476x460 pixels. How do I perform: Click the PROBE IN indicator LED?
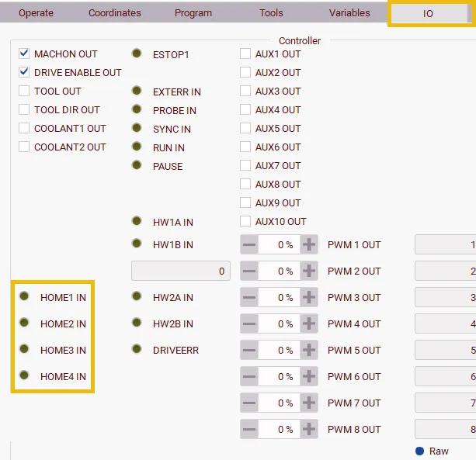137,109
